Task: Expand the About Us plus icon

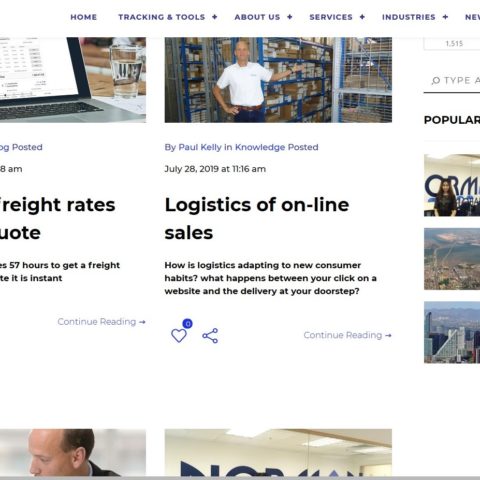Action: coord(290,17)
